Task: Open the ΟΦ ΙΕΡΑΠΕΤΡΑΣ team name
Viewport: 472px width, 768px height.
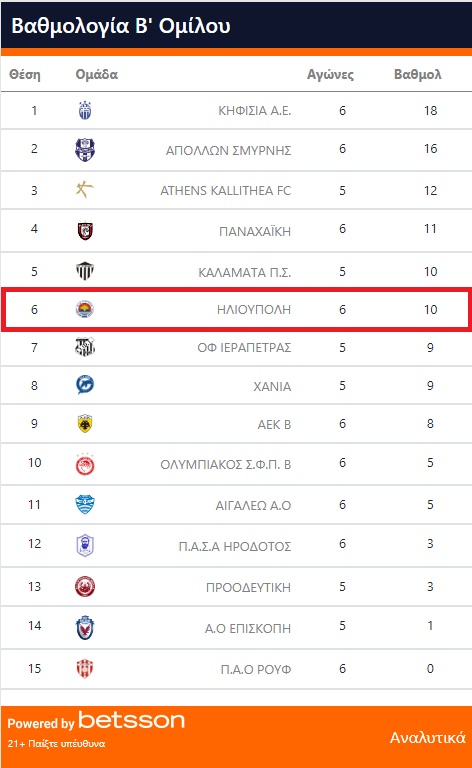Action: 244,348
